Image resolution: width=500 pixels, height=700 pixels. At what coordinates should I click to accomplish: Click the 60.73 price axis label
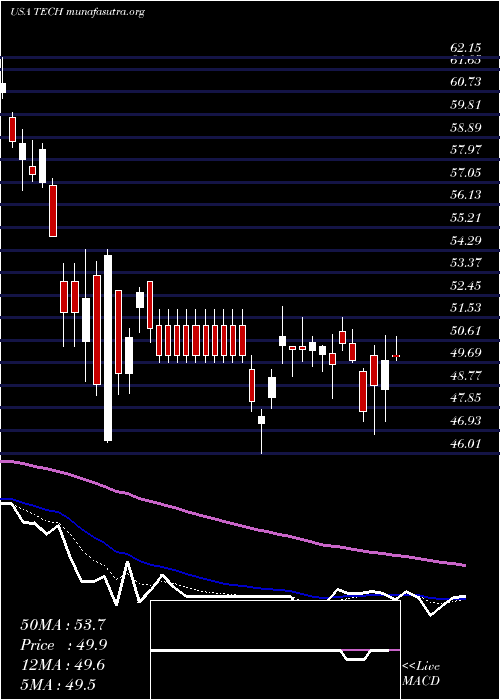465,81
